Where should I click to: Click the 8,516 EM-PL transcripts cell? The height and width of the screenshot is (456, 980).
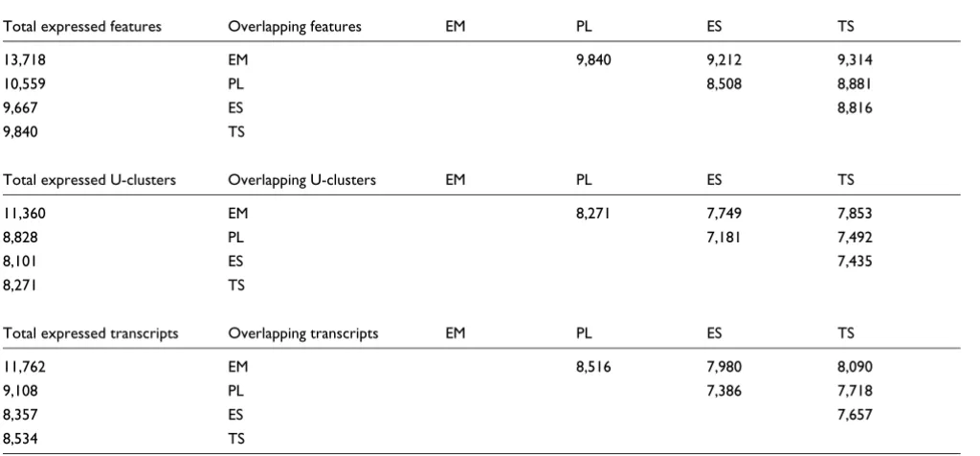593,367
